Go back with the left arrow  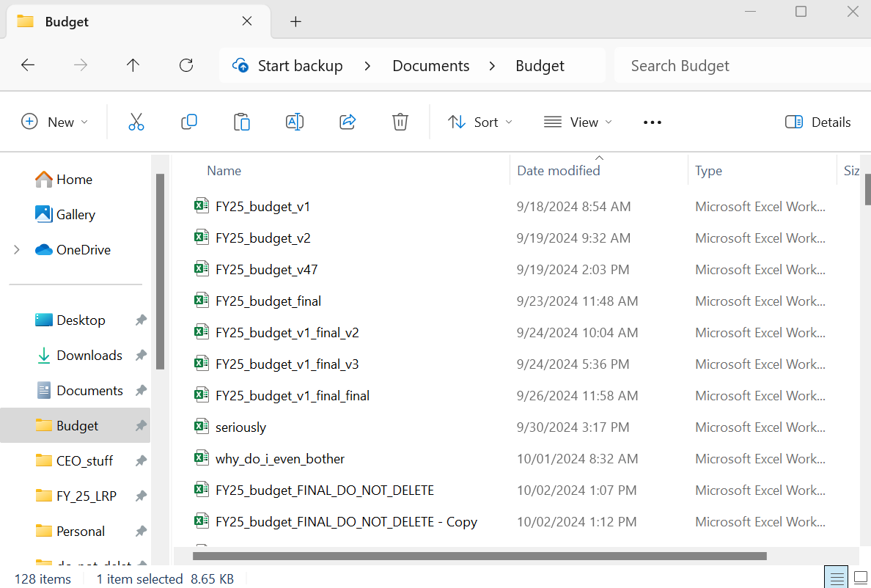click(x=28, y=65)
